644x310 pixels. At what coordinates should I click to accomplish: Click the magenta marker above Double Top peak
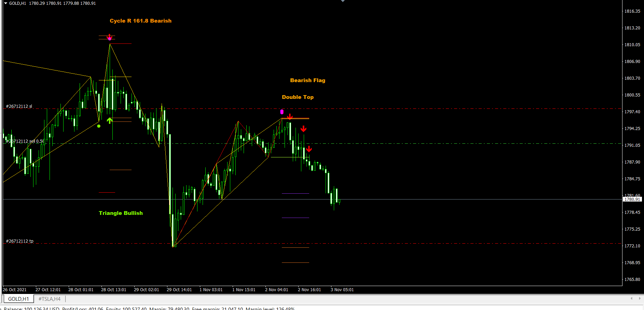click(x=282, y=112)
